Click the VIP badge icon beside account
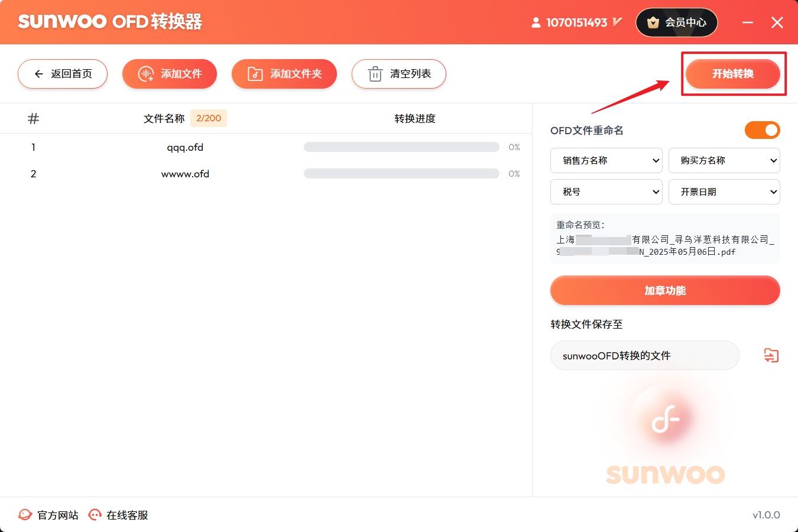Viewport: 798px width, 532px height. coord(618,22)
